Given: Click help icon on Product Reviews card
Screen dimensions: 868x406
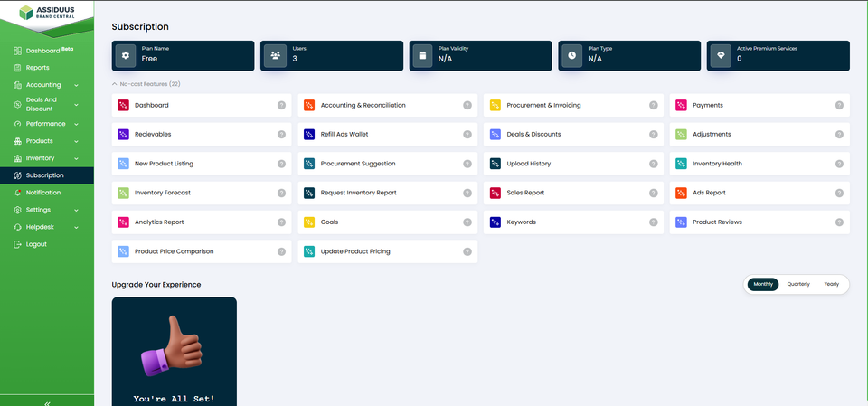Looking at the screenshot, I should point(839,222).
